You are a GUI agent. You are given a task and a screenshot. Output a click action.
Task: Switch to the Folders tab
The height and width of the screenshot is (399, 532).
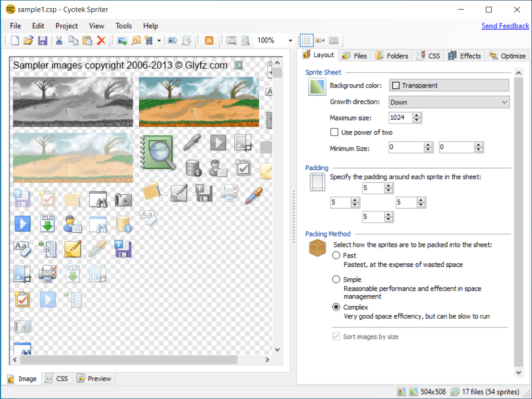[392, 56]
